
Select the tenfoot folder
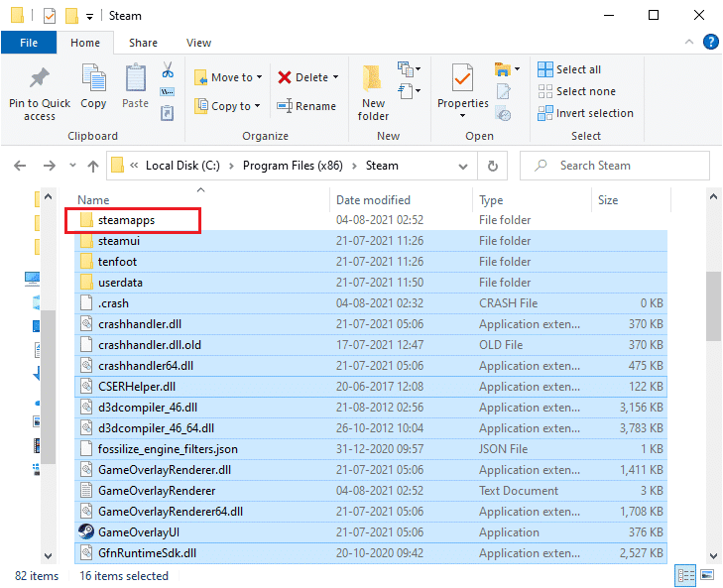(x=371, y=262)
